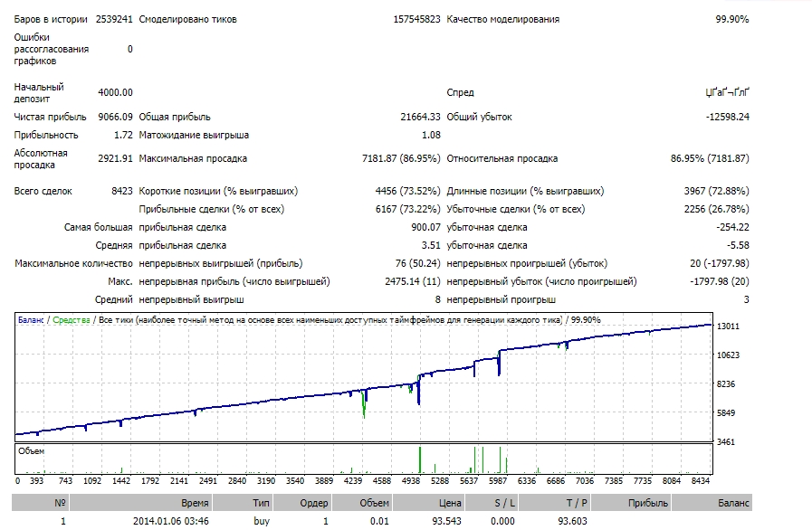
Task: Select the deposit value 4000.00
Action: 116,92
